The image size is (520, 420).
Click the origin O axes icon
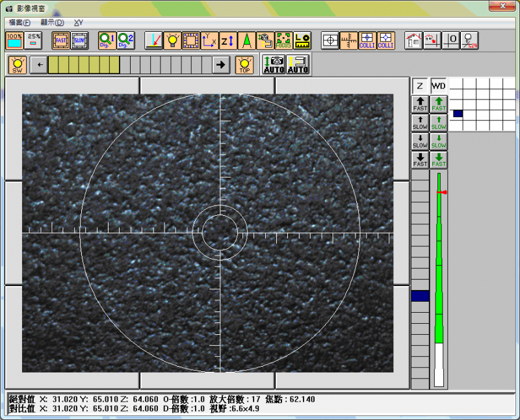pos(450,41)
